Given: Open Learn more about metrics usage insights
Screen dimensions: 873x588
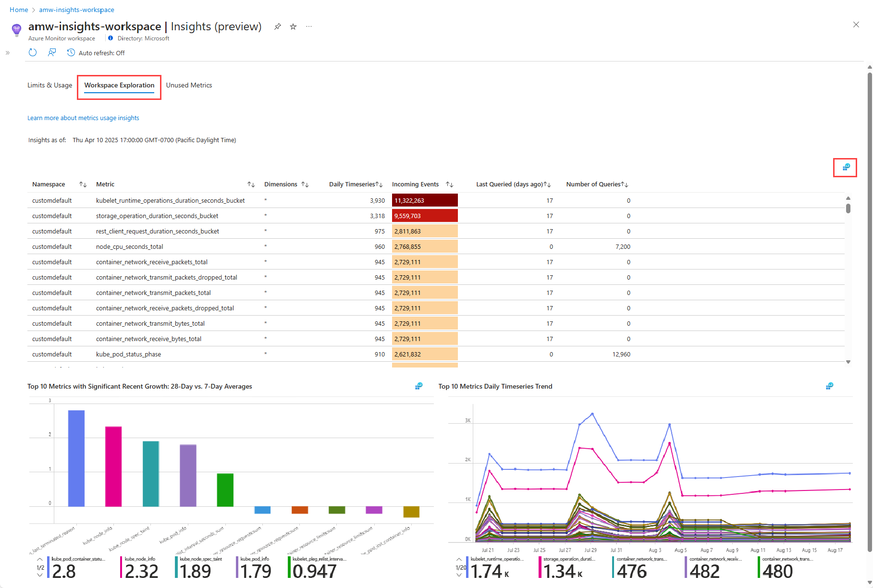Looking at the screenshot, I should [83, 118].
